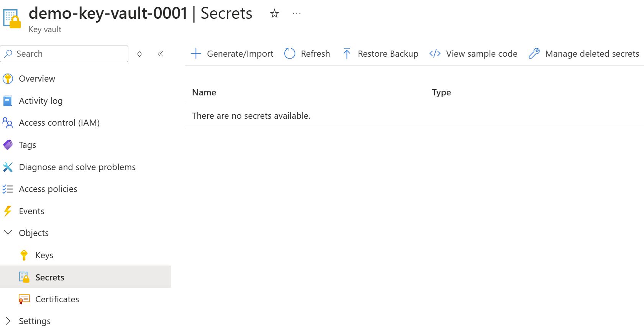The height and width of the screenshot is (336, 644).
Task: Go to Access policies
Action: 48,189
